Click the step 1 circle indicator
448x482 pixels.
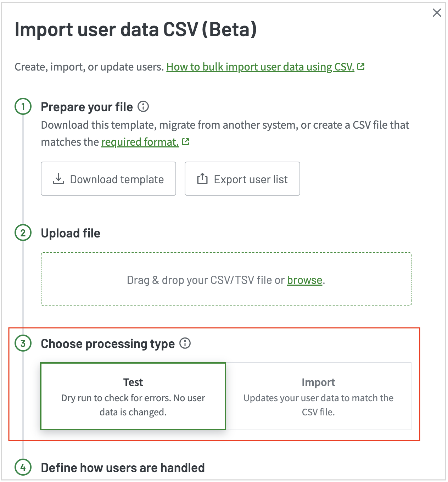23,107
